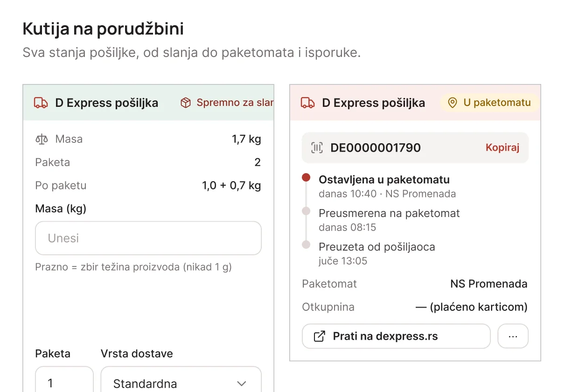Click truck icon in right D Express card

tap(307, 103)
